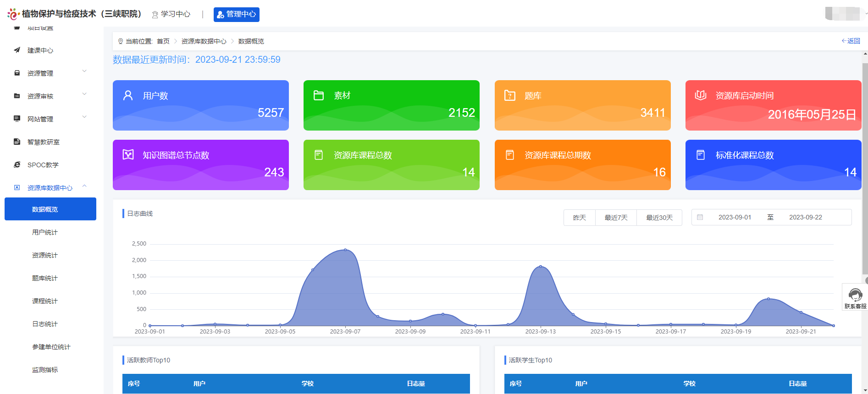Expand the 网站管理 sidebar menu
Screen dimensions: 868x394
(x=84, y=117)
